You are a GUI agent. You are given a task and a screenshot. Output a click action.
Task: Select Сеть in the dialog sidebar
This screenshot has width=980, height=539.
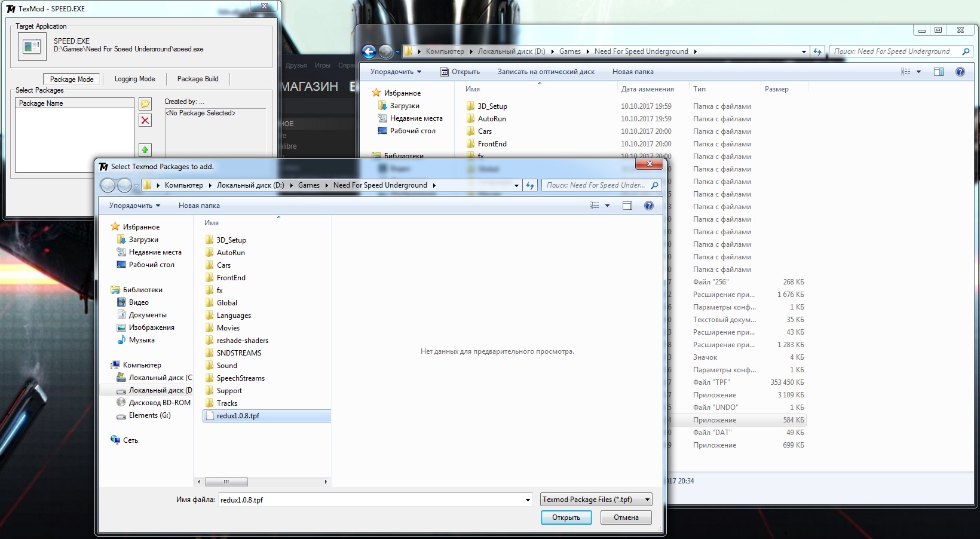point(130,440)
